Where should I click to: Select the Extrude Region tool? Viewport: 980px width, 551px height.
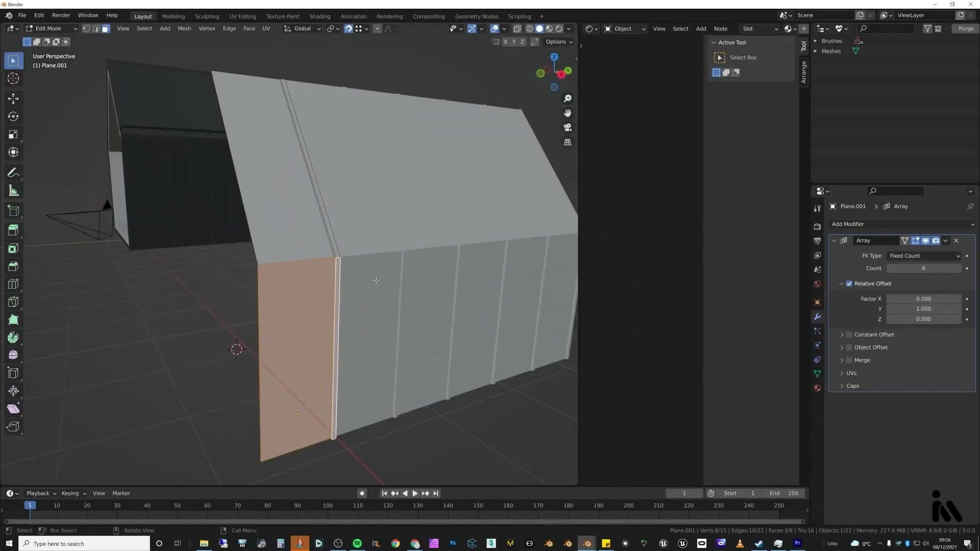click(x=13, y=230)
